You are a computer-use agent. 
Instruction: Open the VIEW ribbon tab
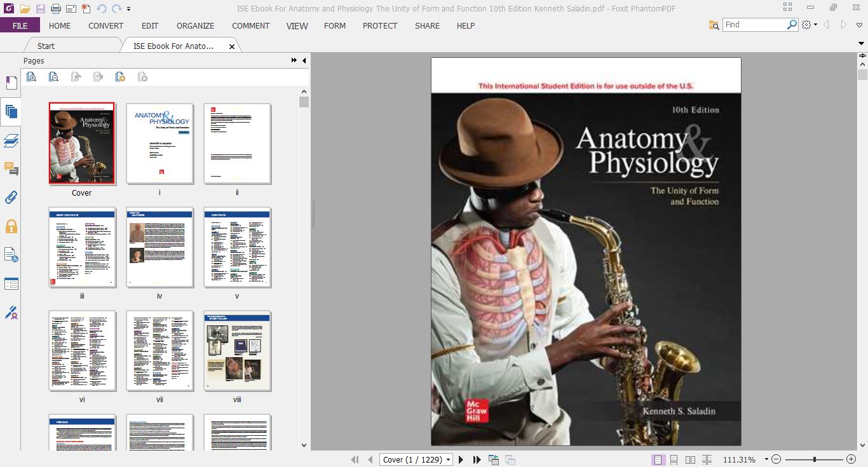(x=297, y=25)
